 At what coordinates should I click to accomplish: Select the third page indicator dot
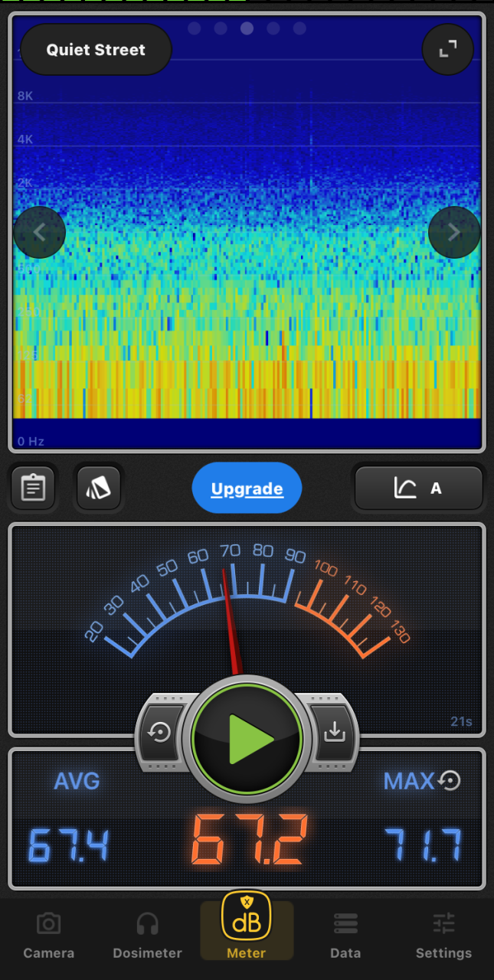coord(247,28)
